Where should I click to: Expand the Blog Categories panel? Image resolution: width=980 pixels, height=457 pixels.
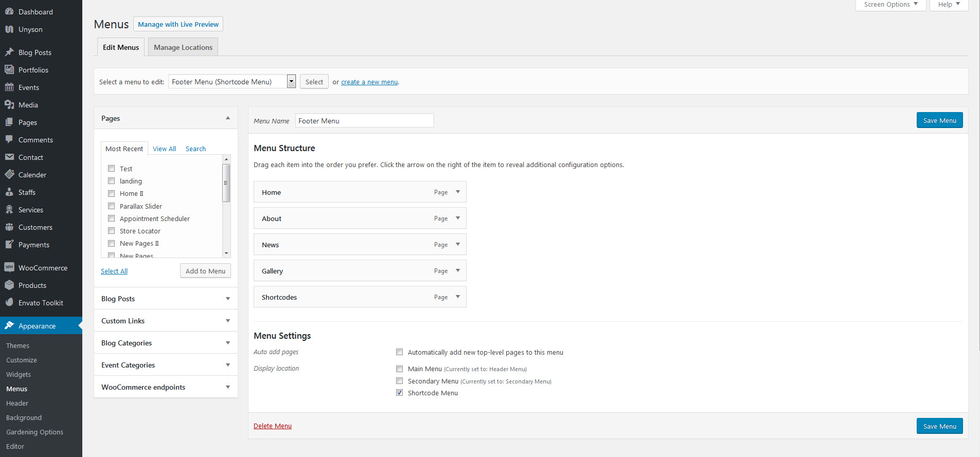tap(228, 343)
